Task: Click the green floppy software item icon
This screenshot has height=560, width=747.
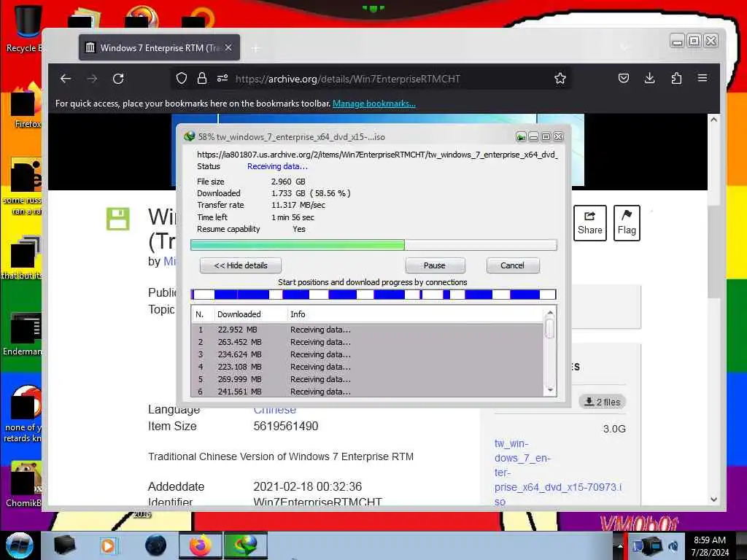Action: point(117,219)
